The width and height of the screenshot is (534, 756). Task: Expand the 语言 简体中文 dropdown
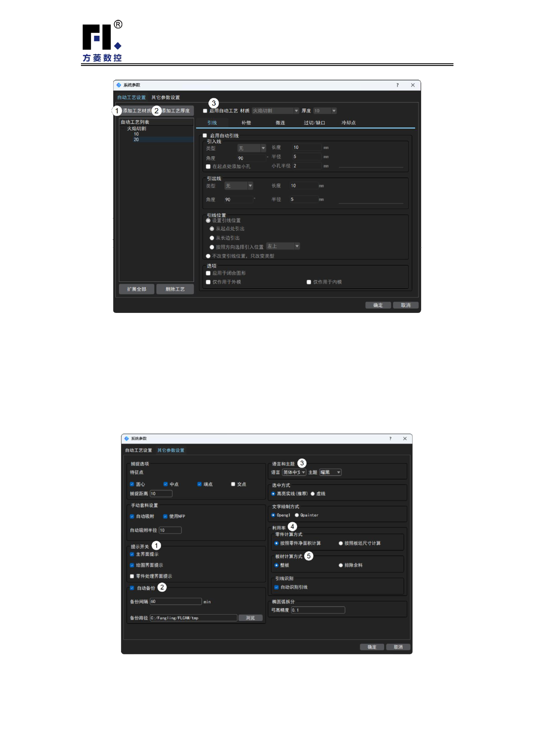pyautogui.click(x=294, y=472)
